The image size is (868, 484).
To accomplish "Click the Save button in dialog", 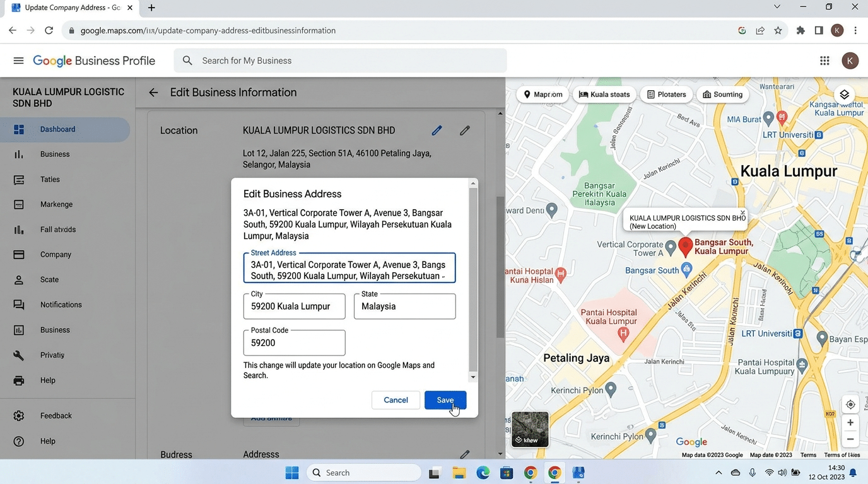I will pyautogui.click(x=445, y=400).
